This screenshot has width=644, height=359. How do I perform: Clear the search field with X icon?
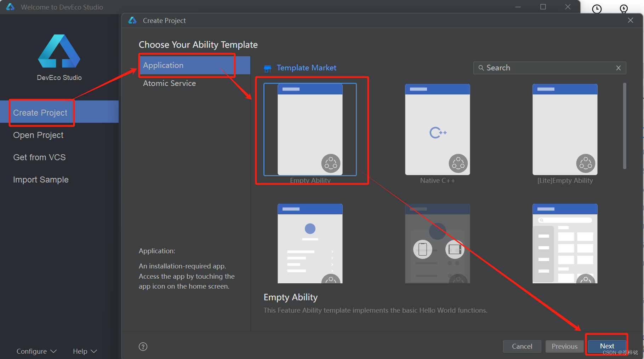pyautogui.click(x=619, y=68)
